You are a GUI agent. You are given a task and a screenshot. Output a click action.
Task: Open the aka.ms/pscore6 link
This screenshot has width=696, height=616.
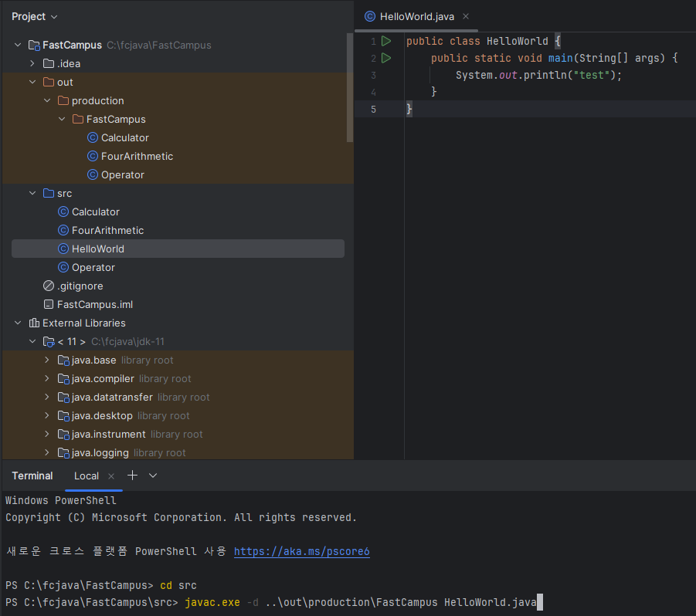[x=302, y=551]
